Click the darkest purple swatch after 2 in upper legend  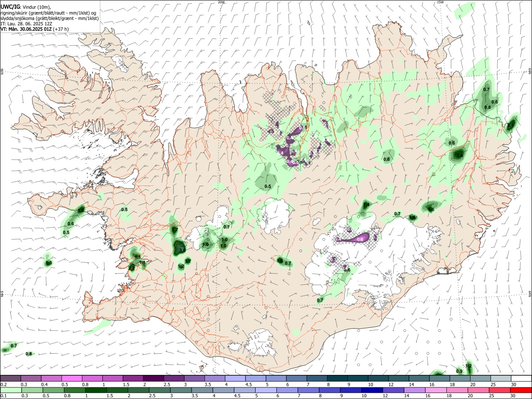coord(153,379)
